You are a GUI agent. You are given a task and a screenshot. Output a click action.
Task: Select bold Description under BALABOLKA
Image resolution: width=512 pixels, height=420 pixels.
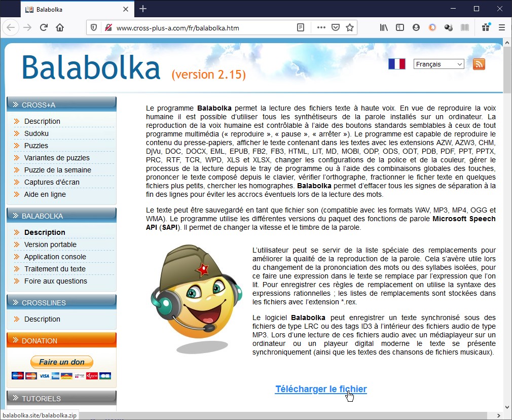(x=45, y=232)
